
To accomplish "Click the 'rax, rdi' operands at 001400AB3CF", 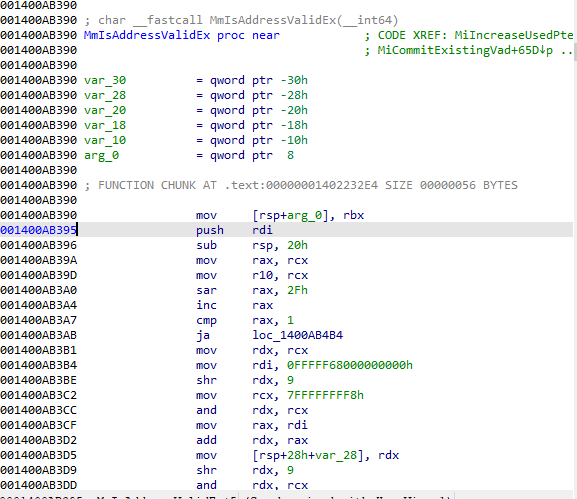I will point(280,426).
